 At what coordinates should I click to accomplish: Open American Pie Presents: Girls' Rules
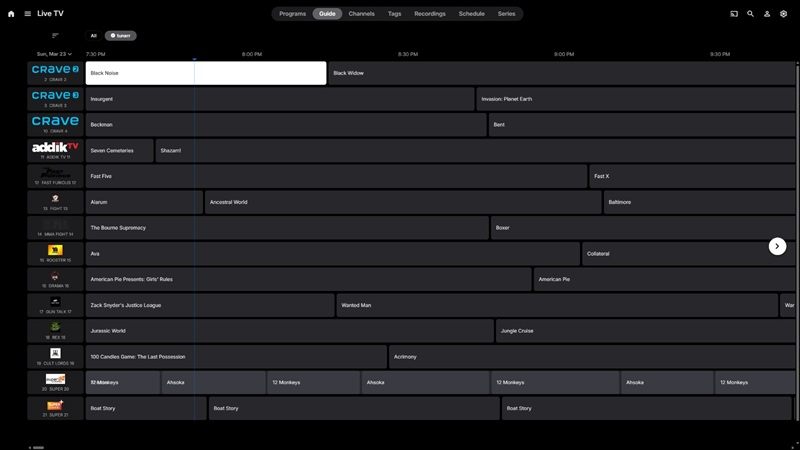(x=309, y=279)
